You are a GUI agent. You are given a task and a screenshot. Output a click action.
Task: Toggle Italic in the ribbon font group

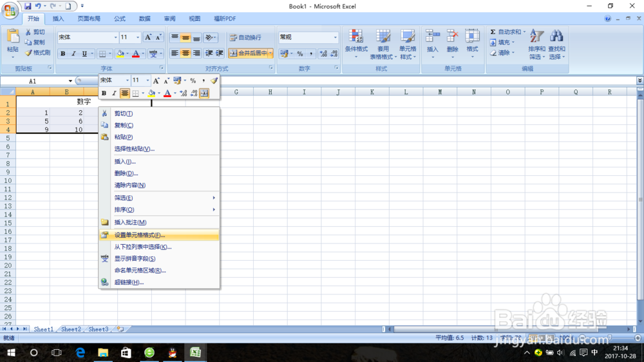click(73, 53)
